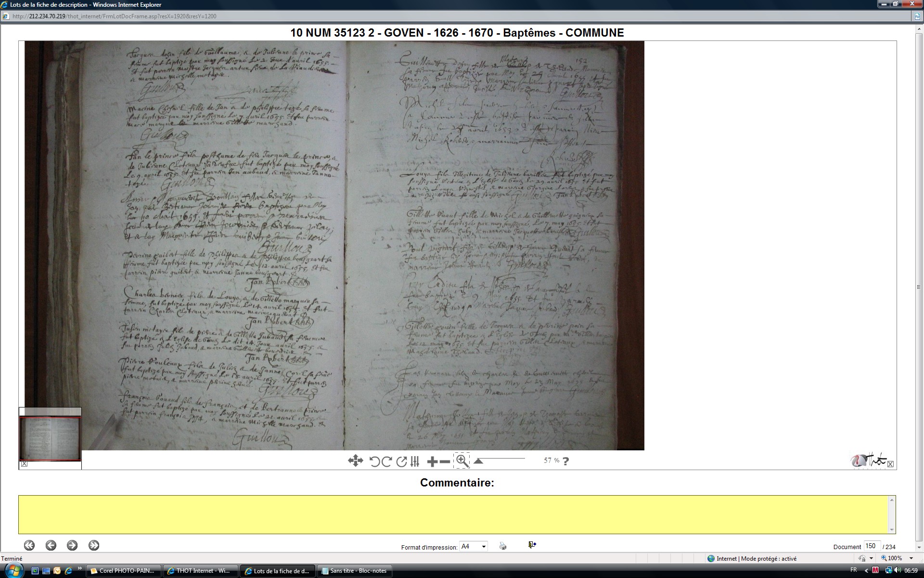Image resolution: width=924 pixels, height=578 pixels.
Task: Rotate the image clockwise
Action: (386, 461)
